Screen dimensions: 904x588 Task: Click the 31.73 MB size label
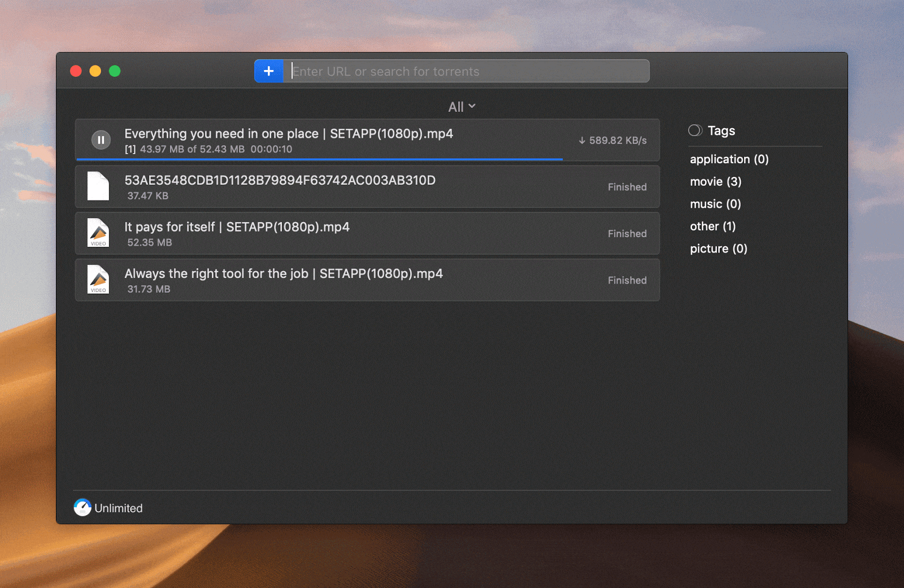pos(149,289)
